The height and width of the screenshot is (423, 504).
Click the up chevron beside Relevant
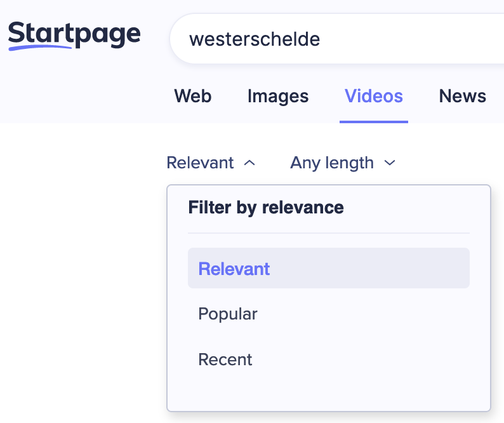pyautogui.click(x=249, y=163)
